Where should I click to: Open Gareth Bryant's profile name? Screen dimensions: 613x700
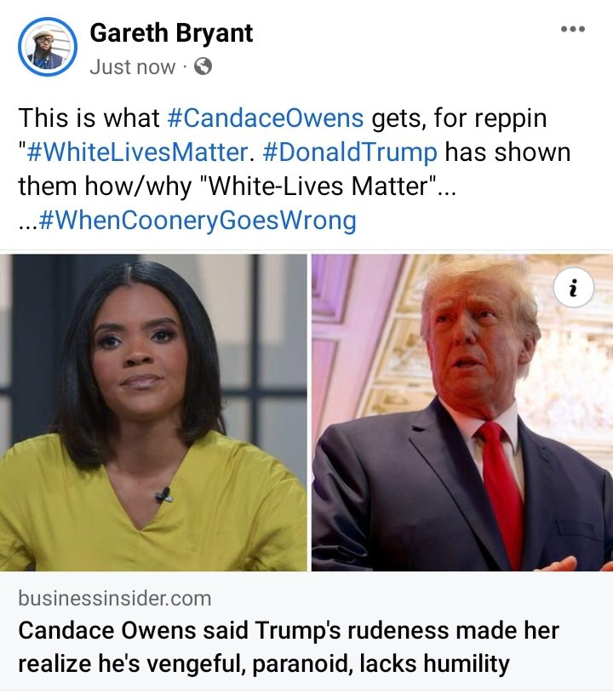[171, 33]
